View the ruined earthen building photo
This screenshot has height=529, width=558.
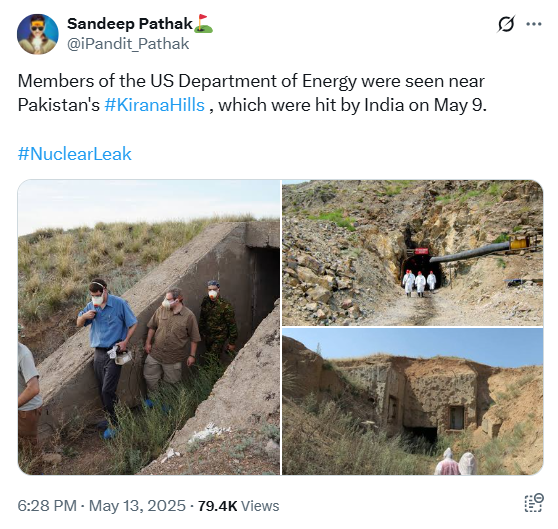(412, 402)
